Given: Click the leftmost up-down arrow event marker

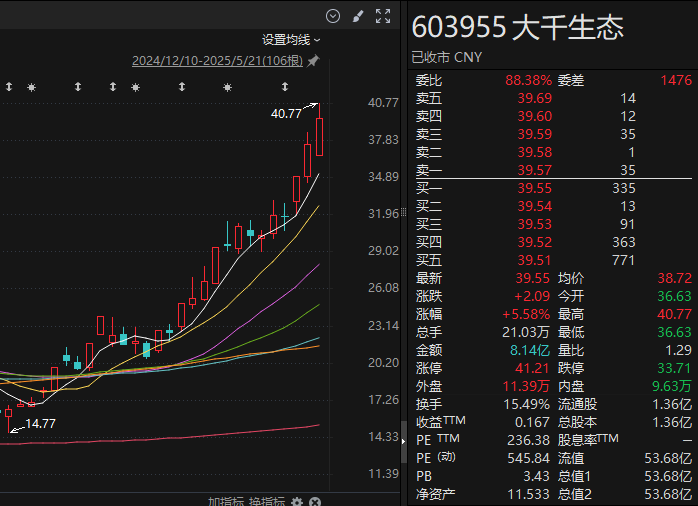Looking at the screenshot, I should [x=9, y=87].
